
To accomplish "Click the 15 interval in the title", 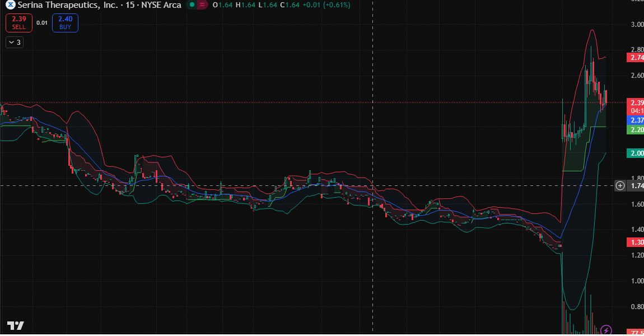I will (130, 5).
